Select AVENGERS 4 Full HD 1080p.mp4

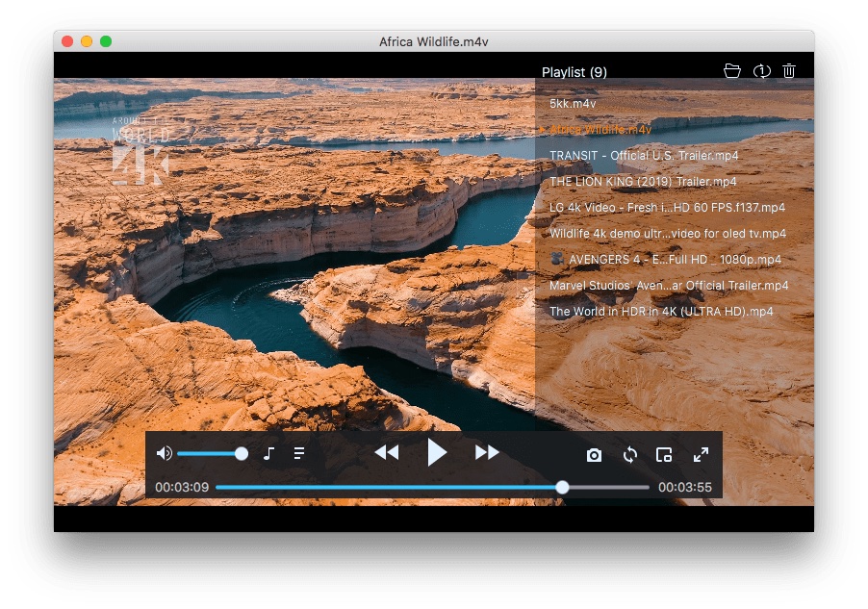tap(665, 260)
